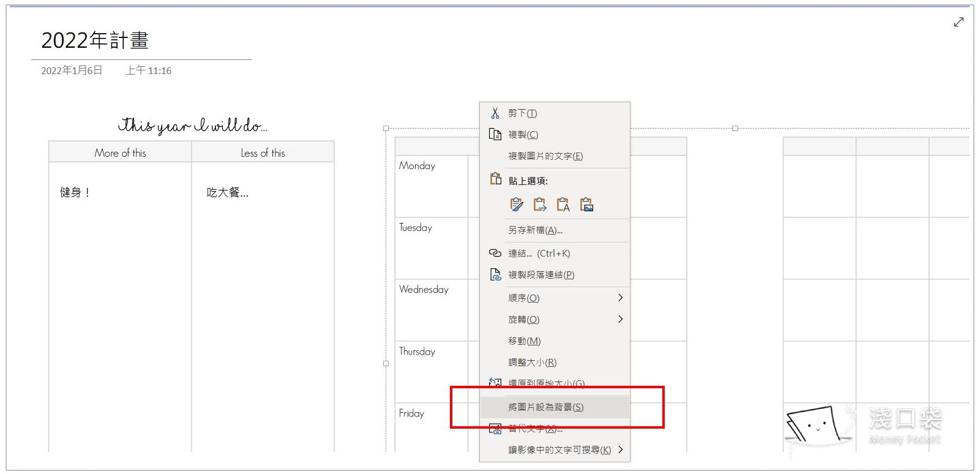Click the page title 2022年計畫
Screen dimensions: 980x474
pos(95,40)
